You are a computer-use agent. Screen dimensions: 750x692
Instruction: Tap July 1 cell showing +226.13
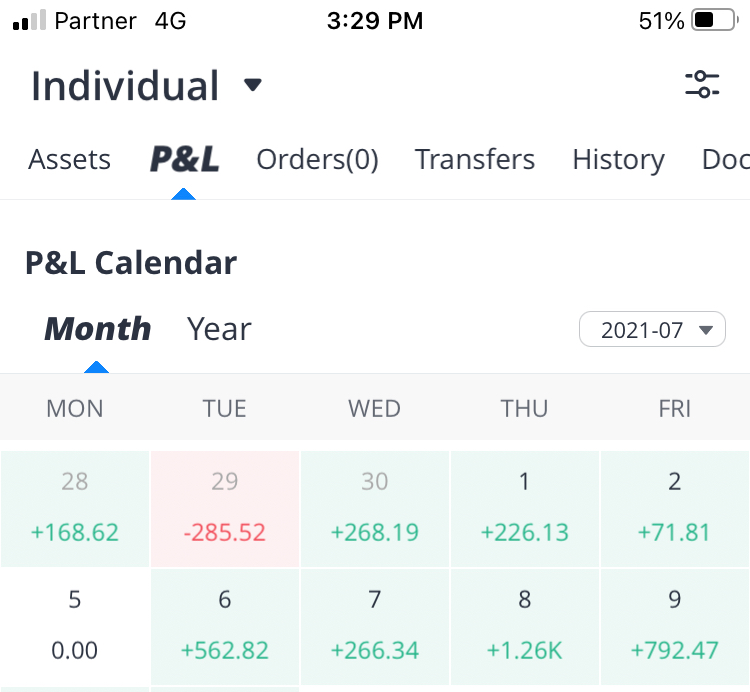tap(525, 509)
